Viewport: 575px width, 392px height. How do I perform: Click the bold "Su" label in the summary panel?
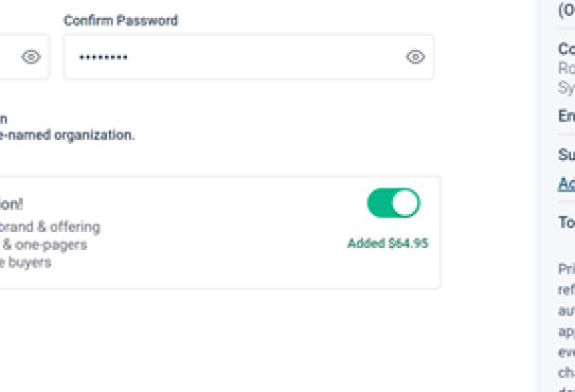(566, 153)
